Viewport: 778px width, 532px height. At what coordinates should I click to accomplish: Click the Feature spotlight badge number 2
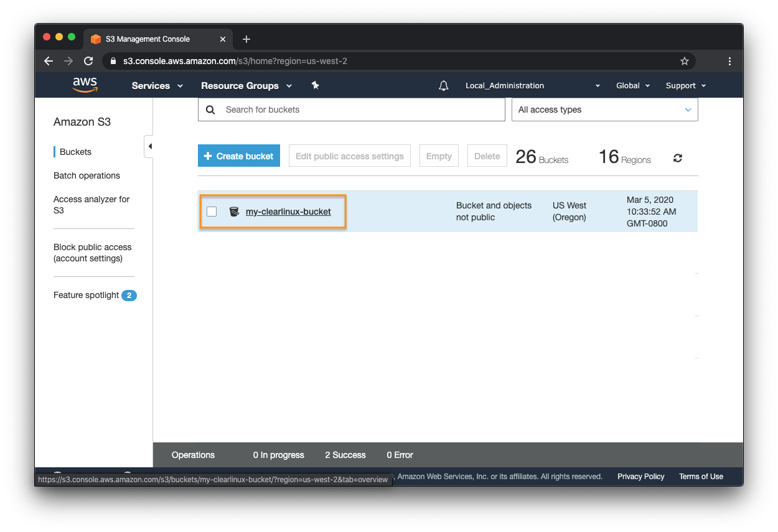coord(129,296)
